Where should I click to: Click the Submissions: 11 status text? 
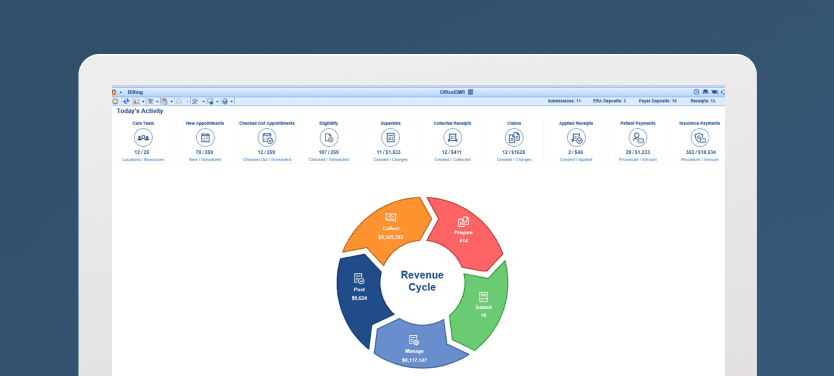[564, 101]
